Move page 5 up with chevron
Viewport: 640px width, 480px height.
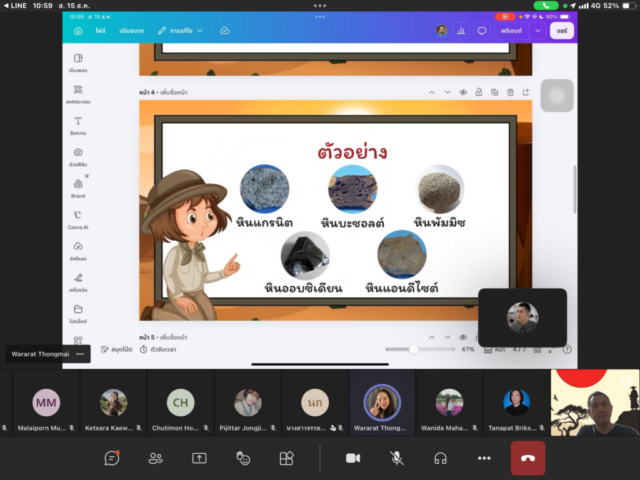431,338
